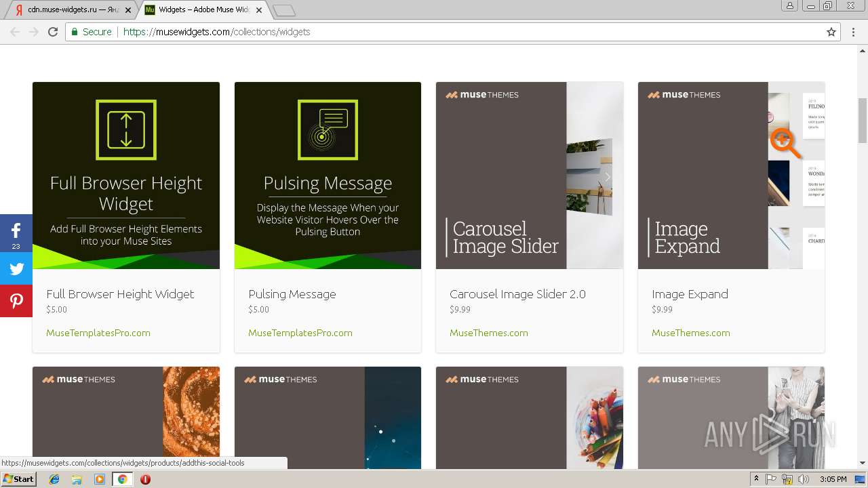
Task: Open the Image Expand product image
Action: pyautogui.click(x=731, y=176)
